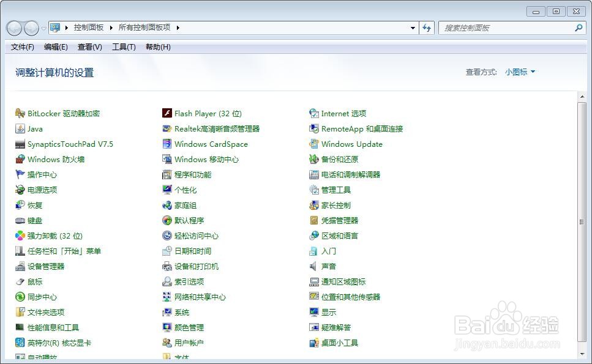
Task: Open the 程序和功能 icon
Action: click(167, 174)
